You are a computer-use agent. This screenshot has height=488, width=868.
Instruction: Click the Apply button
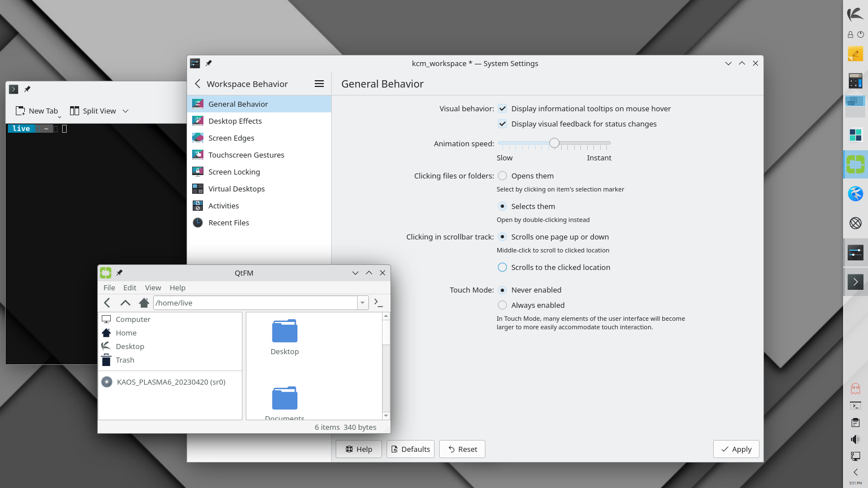click(x=736, y=449)
